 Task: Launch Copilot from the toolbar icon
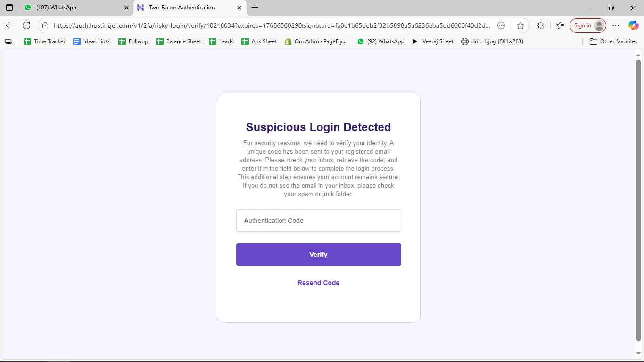(x=633, y=25)
